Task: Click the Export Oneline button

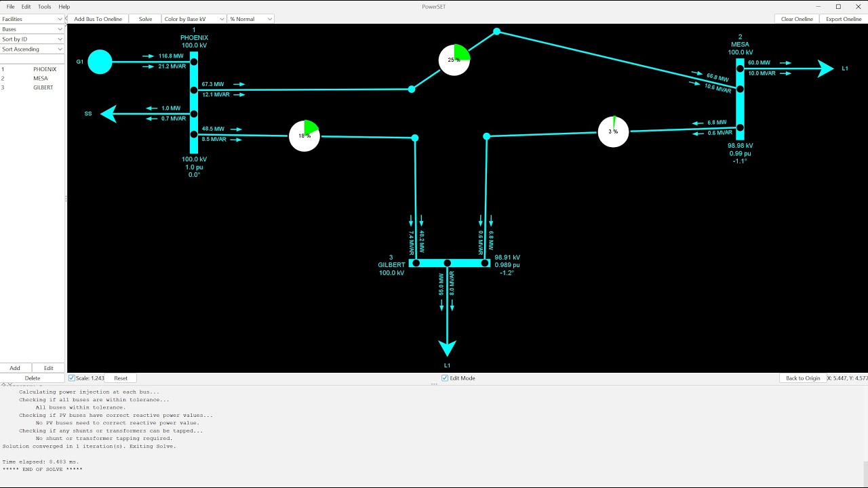Action: click(x=844, y=19)
